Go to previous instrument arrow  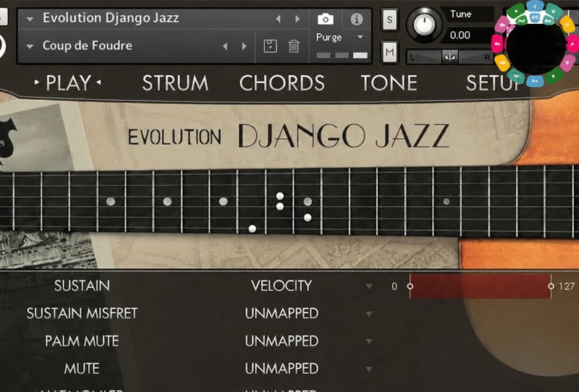pyautogui.click(x=279, y=19)
